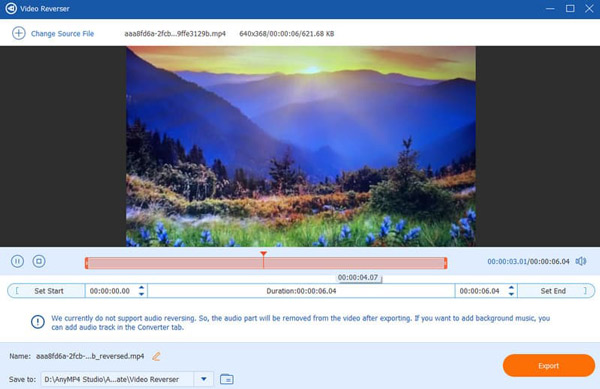
Task: Increase the end time with the up arrow
Action: [x=512, y=287]
